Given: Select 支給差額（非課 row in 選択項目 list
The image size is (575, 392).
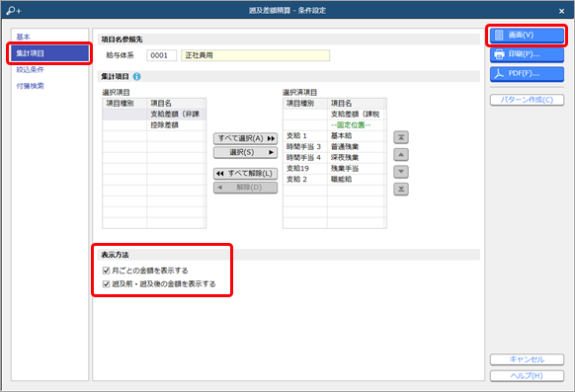Looking at the screenshot, I should click(154, 115).
